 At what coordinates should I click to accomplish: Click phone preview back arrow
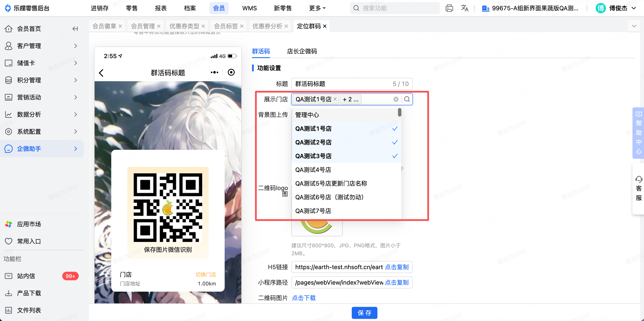click(101, 73)
